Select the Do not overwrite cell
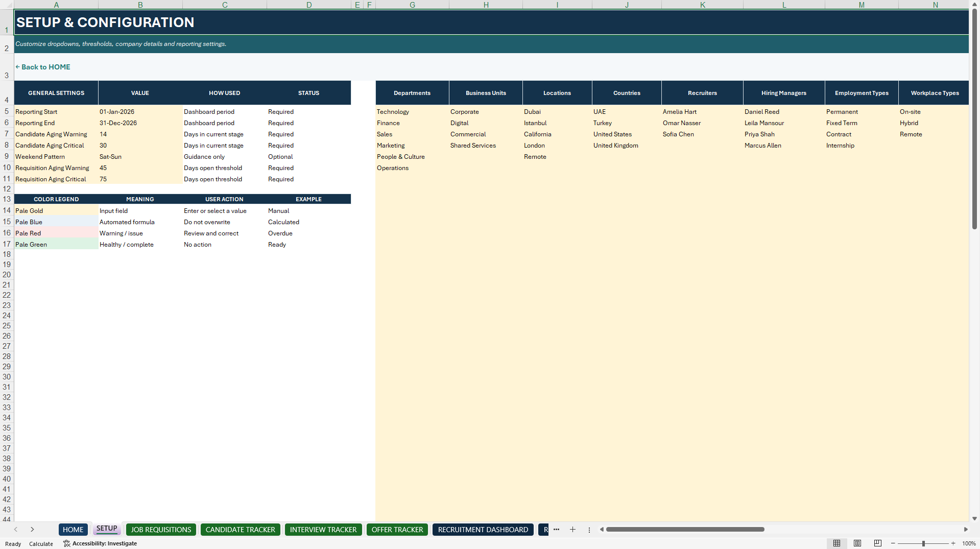980x549 pixels. pyautogui.click(x=225, y=222)
